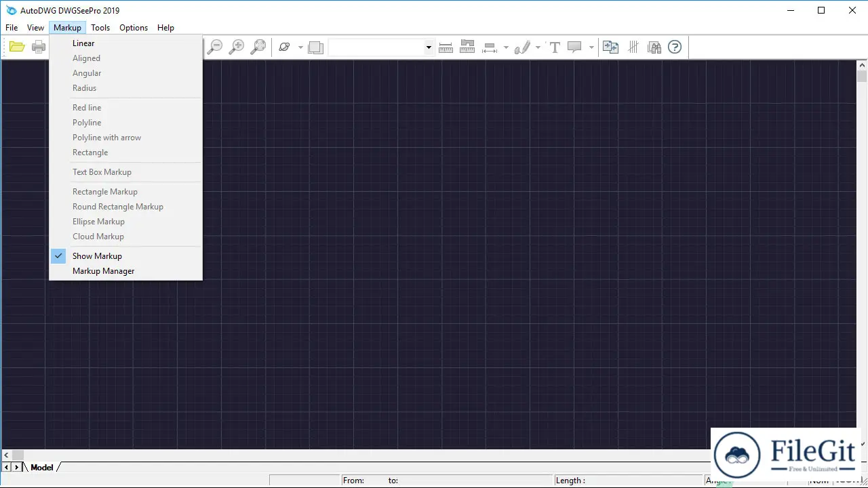
Task: Click the Zoom In magnifier icon
Action: click(x=237, y=47)
